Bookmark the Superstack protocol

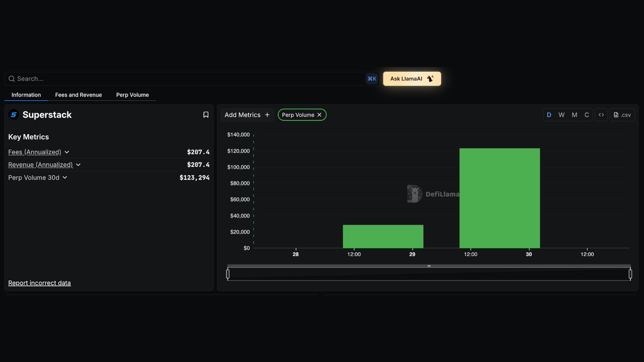click(x=206, y=115)
